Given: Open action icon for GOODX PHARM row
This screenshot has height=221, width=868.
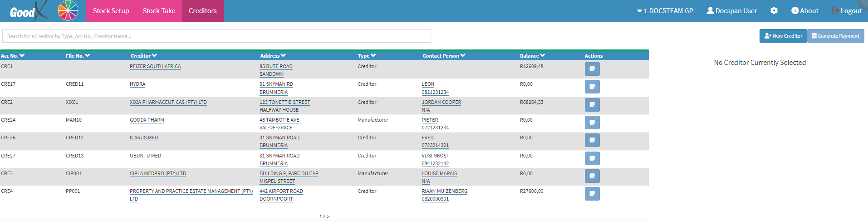Looking at the screenshot, I should pos(592,123).
